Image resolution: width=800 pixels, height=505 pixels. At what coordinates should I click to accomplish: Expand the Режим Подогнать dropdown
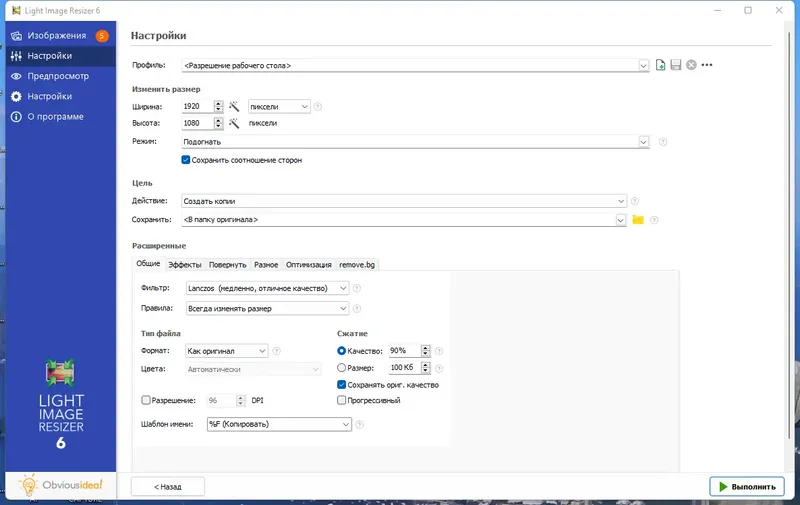(x=643, y=142)
